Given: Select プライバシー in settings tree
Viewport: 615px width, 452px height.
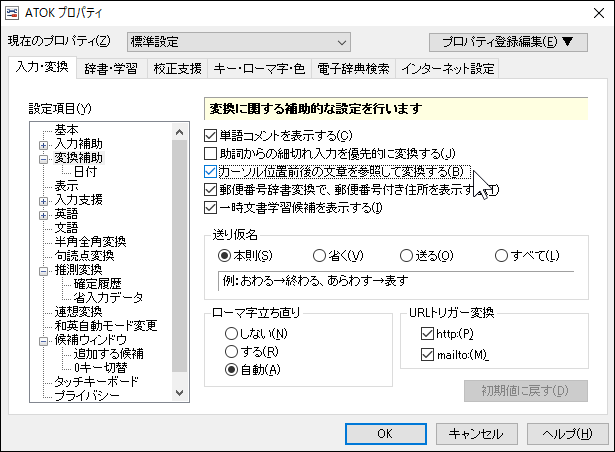Looking at the screenshot, I should point(87,396).
